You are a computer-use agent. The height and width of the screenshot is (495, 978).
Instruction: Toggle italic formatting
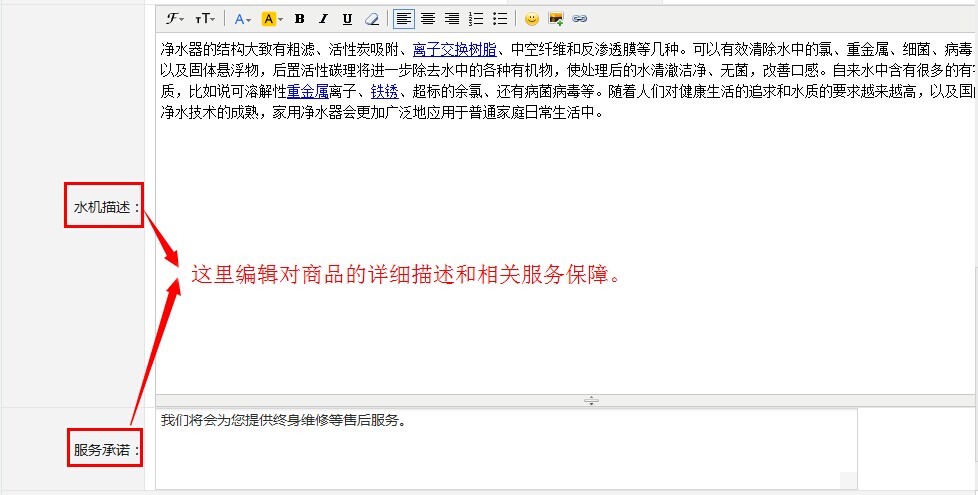coord(323,19)
